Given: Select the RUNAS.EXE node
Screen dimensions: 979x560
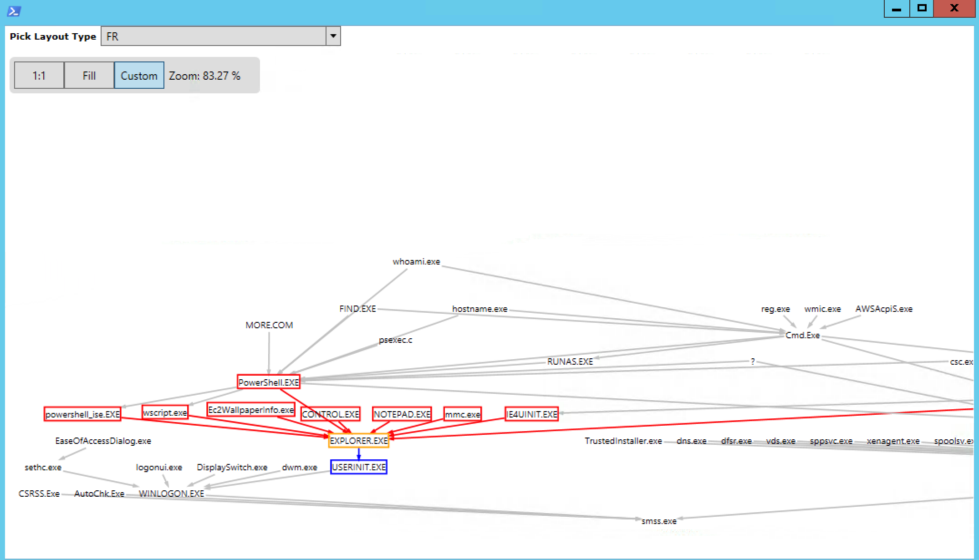Looking at the screenshot, I should [x=571, y=361].
